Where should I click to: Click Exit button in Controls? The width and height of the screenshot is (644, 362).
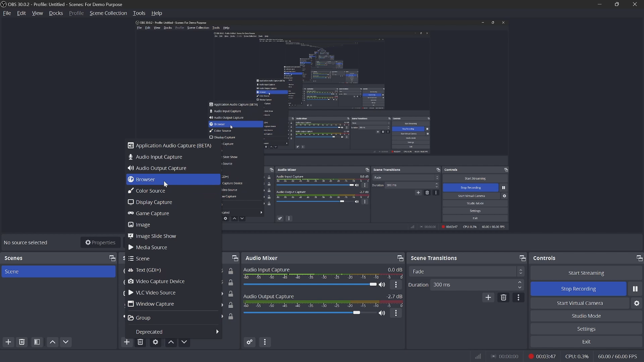(586, 342)
